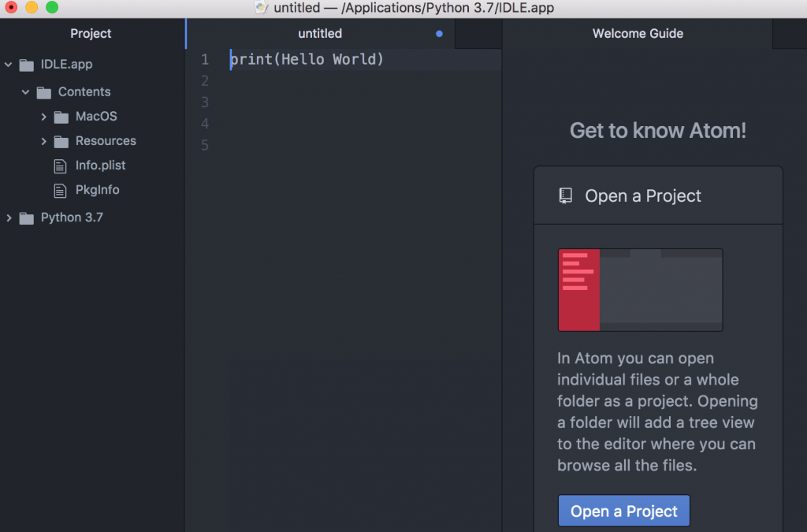The image size is (807, 532).
Task: Click the book icon beside Open a Project
Action: point(566,195)
